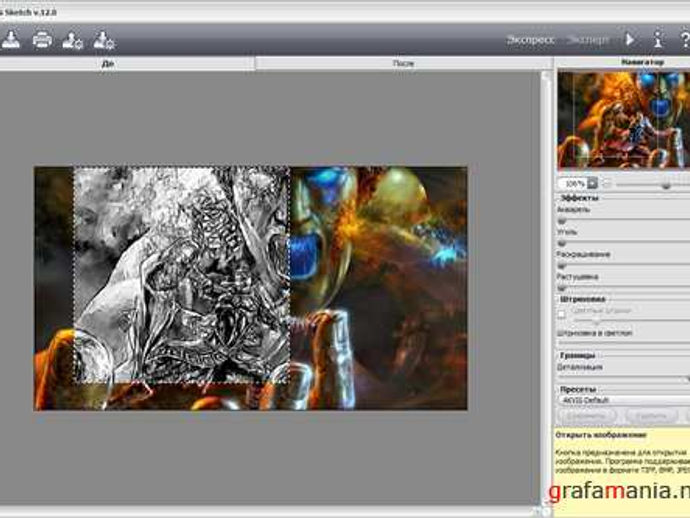Click the print image icon
This screenshot has width=690, height=518.
42,40
